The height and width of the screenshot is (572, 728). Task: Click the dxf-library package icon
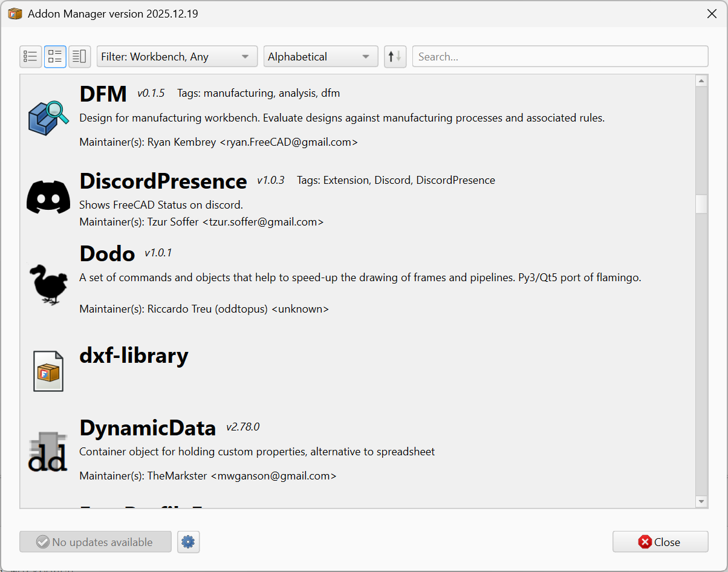pos(48,371)
